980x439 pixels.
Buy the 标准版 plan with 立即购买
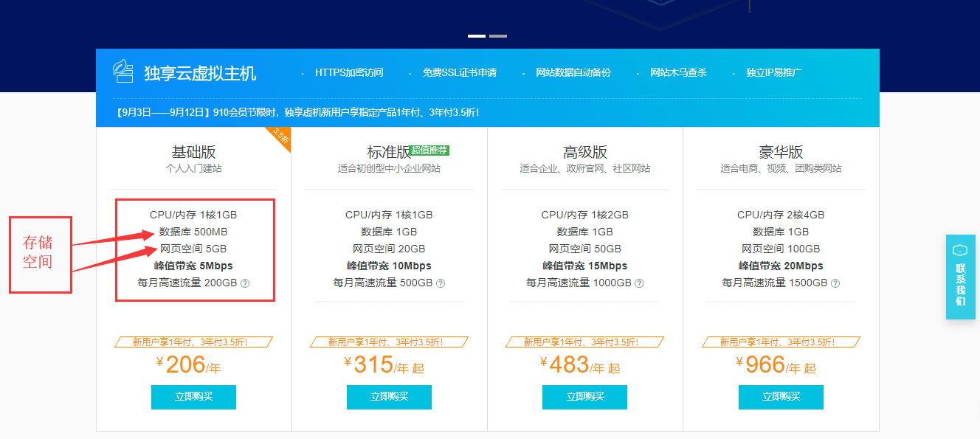[389, 397]
